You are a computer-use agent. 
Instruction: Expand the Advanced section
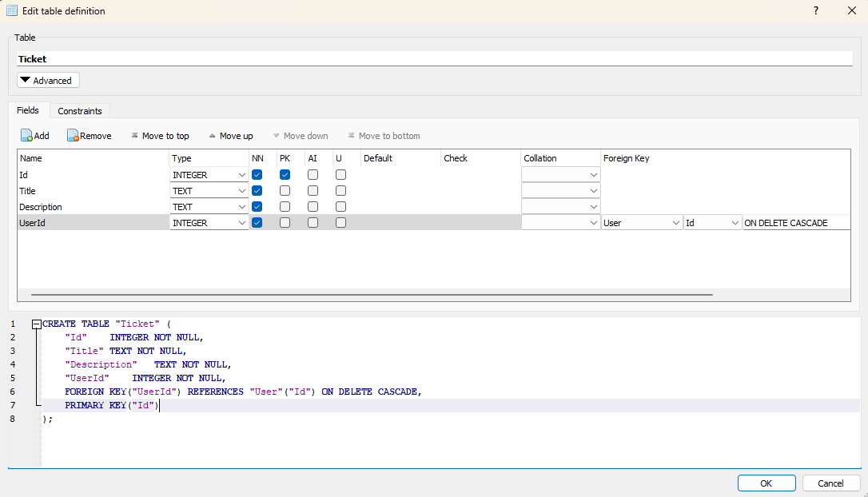pyautogui.click(x=48, y=81)
